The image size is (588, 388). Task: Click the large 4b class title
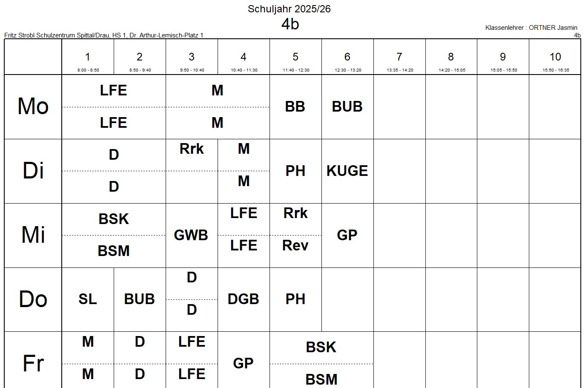pyautogui.click(x=290, y=24)
